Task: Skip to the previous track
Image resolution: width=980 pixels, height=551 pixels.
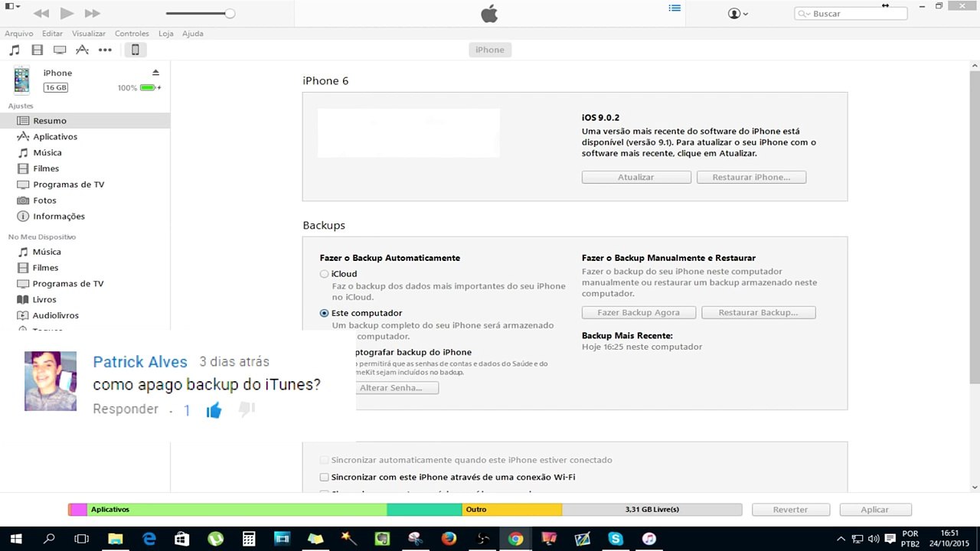Action: (41, 14)
